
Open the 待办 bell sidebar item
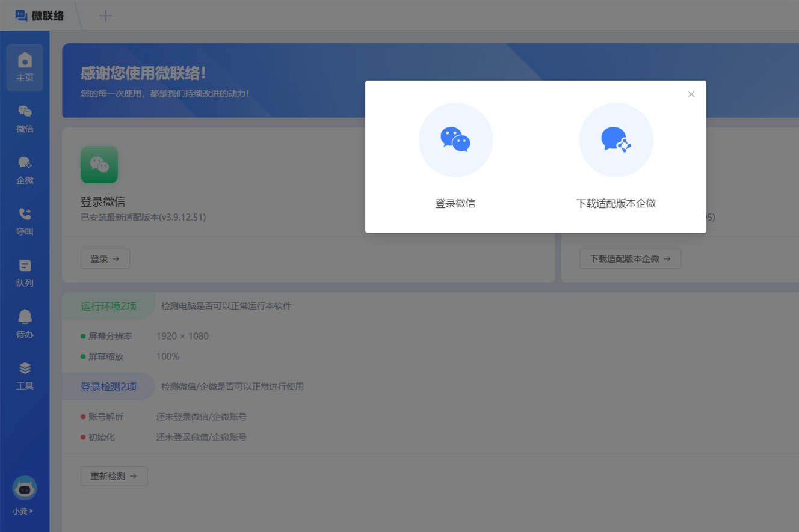(25, 325)
